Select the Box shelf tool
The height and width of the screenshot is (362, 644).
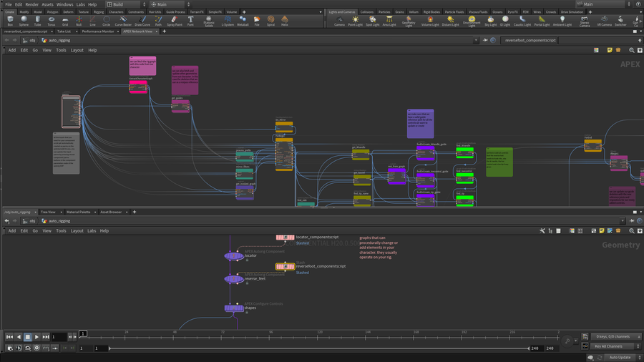[10, 21]
